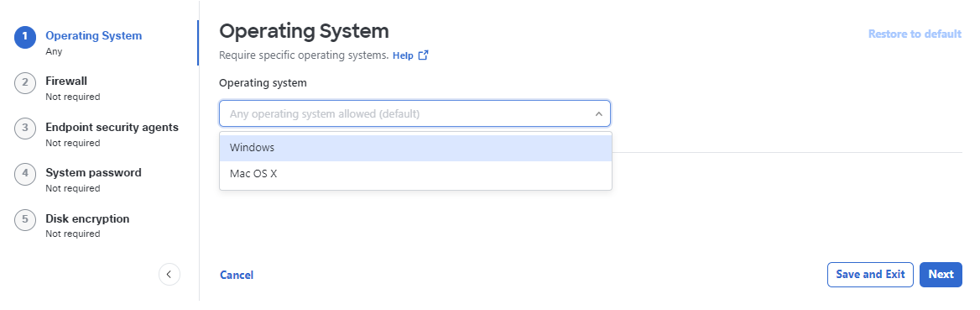980x310 pixels.
Task: Open the Operating System step label
Action: point(94,35)
